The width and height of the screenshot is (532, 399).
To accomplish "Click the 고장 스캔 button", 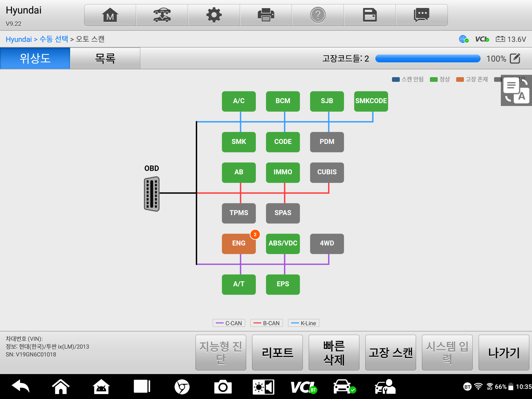I will (x=391, y=353).
